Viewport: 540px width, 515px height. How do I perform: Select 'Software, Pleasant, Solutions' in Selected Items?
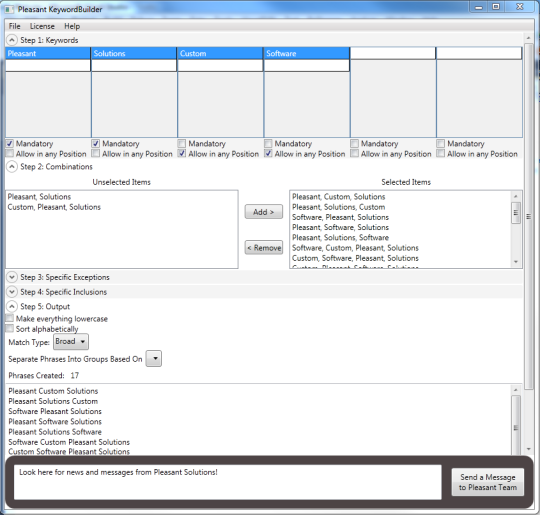tap(340, 217)
